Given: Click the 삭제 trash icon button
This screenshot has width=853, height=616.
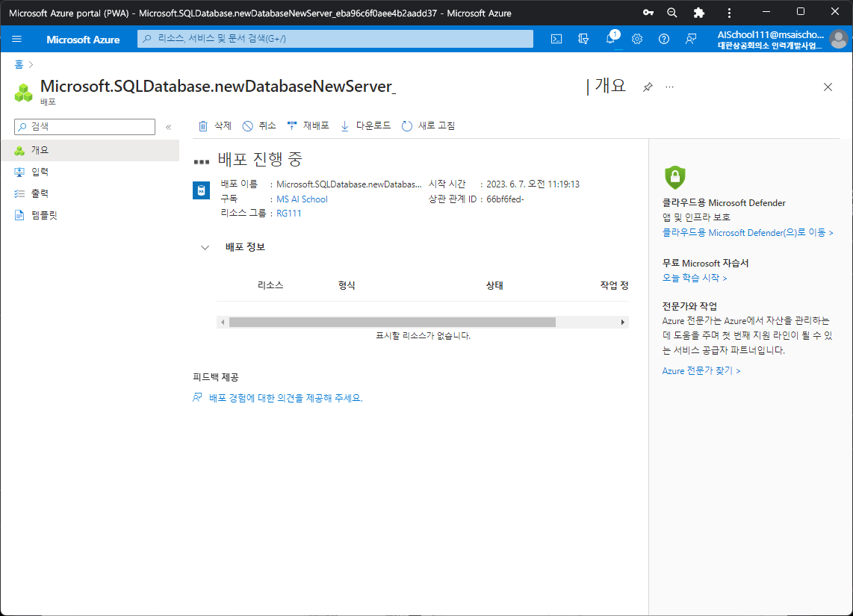Looking at the screenshot, I should [x=215, y=125].
